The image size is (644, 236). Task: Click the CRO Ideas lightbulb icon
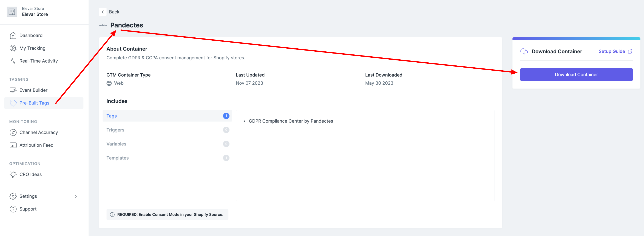point(13,174)
